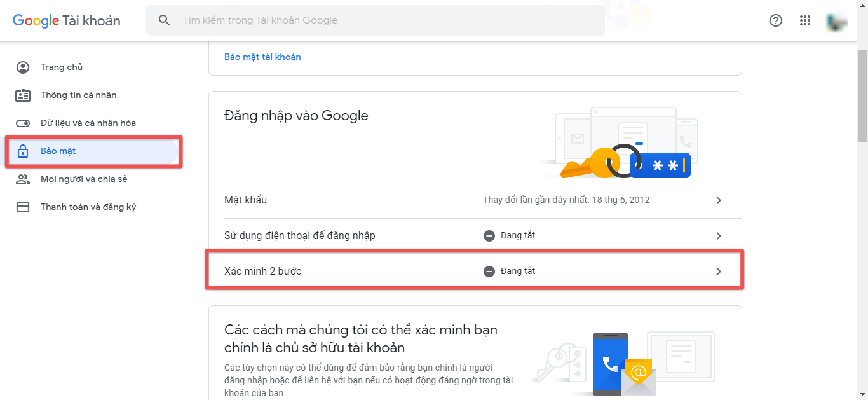
Task: Select Thông tin cá nhân in the sidebar
Action: 78,95
